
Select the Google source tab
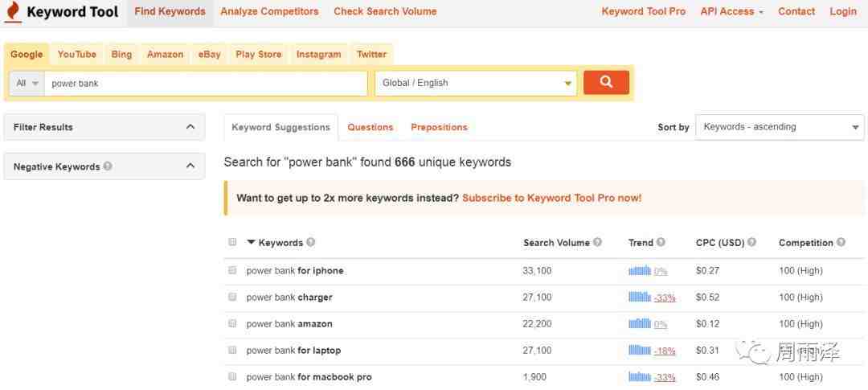pos(27,55)
